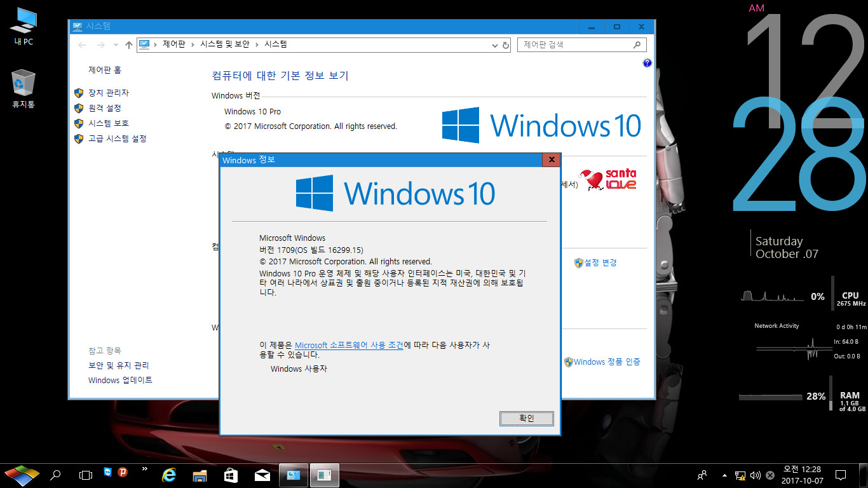Open Action Center notification icon
Image resolution: width=868 pixels, height=488 pixels.
(841, 475)
